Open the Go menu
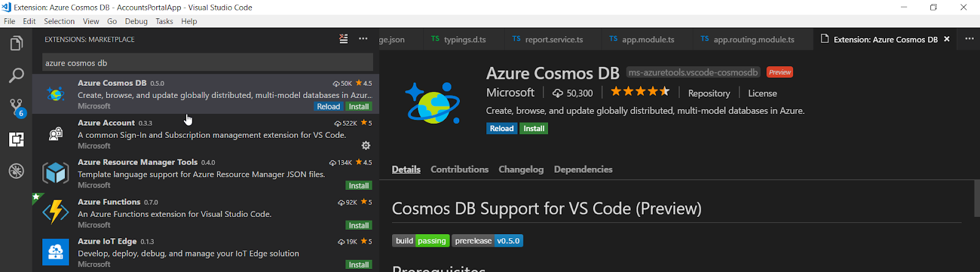The height and width of the screenshot is (272, 980). tap(112, 21)
